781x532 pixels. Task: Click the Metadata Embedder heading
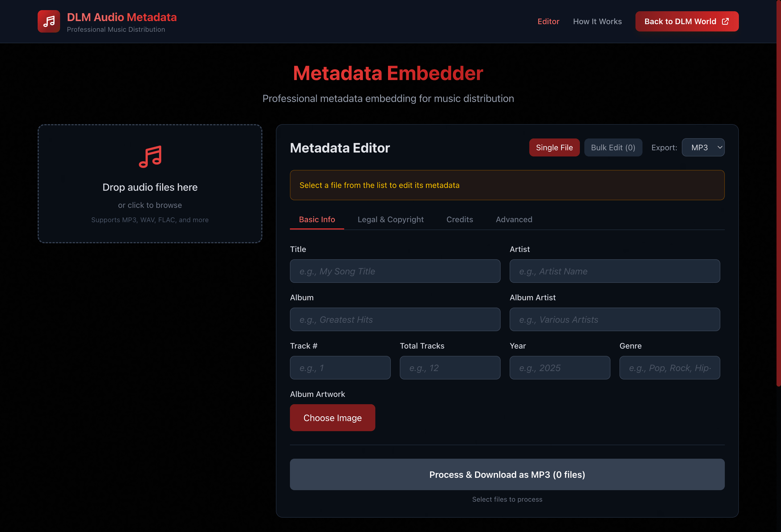click(388, 73)
